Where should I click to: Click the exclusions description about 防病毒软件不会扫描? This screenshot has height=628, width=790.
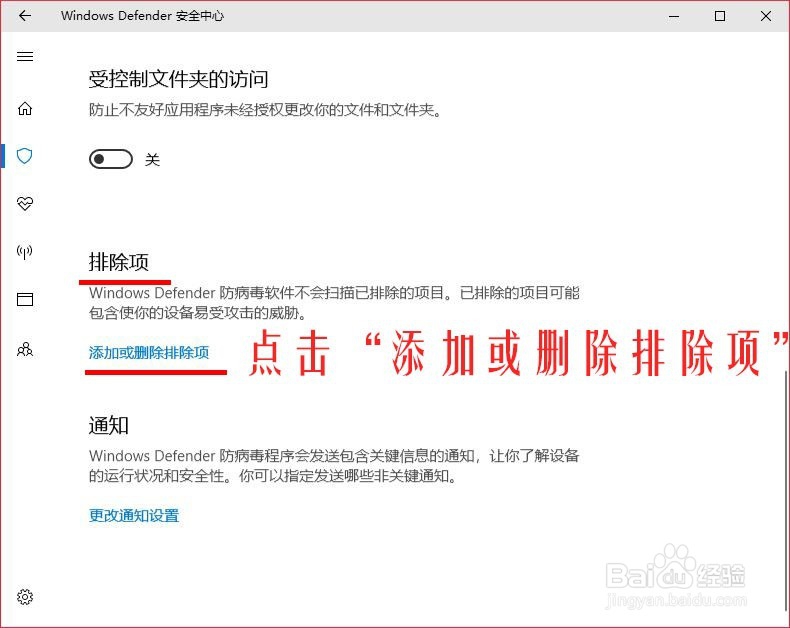(334, 302)
